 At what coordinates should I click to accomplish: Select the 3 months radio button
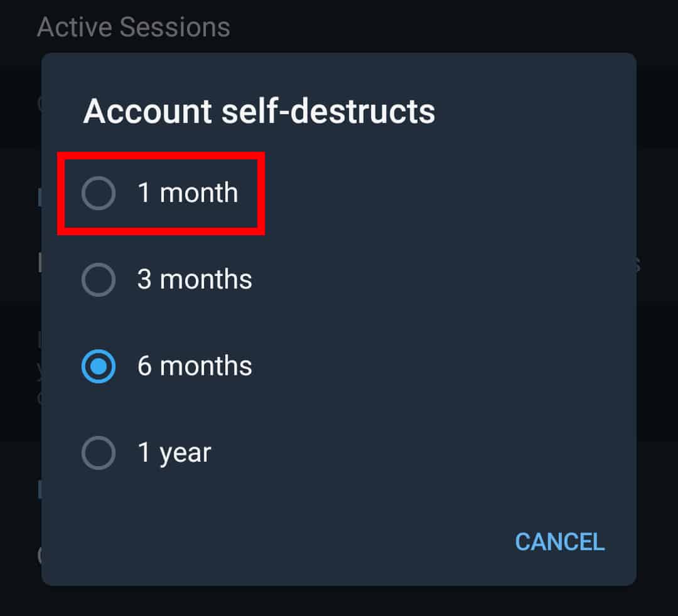coord(99,280)
